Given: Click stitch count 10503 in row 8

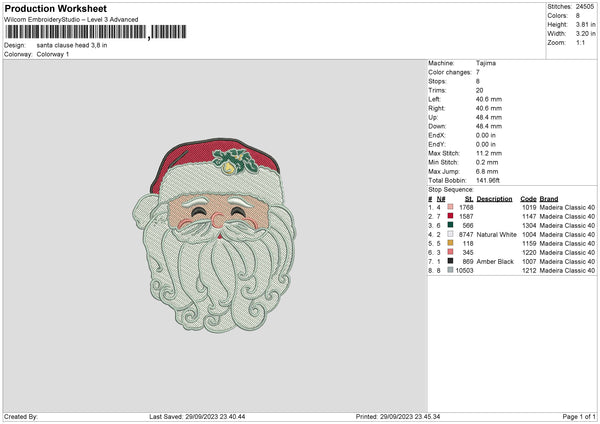Looking at the screenshot, I should [464, 271].
